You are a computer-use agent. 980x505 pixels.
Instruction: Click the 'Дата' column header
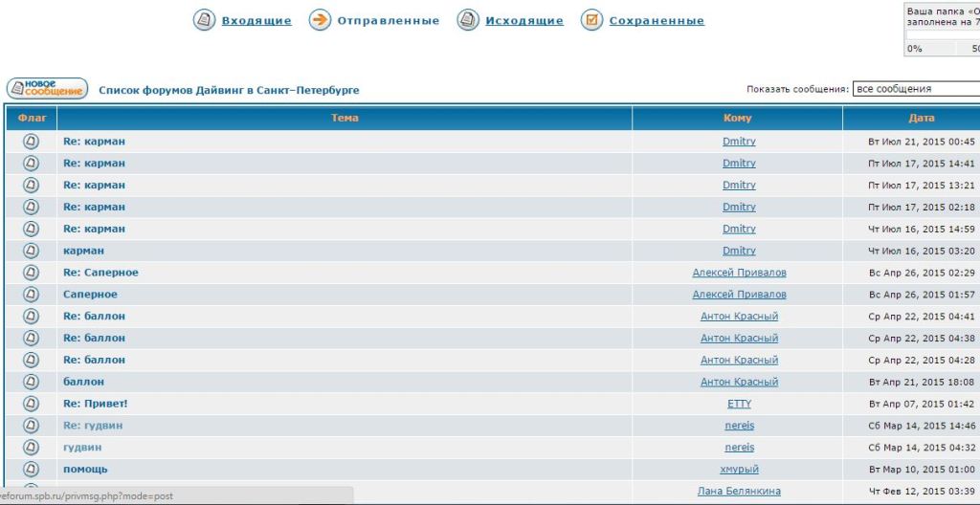(x=922, y=118)
